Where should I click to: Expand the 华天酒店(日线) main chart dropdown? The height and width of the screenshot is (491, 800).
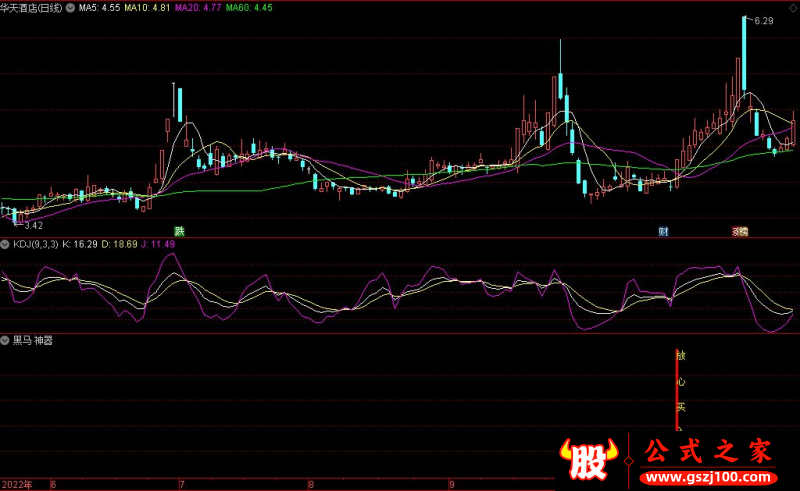pos(68,7)
